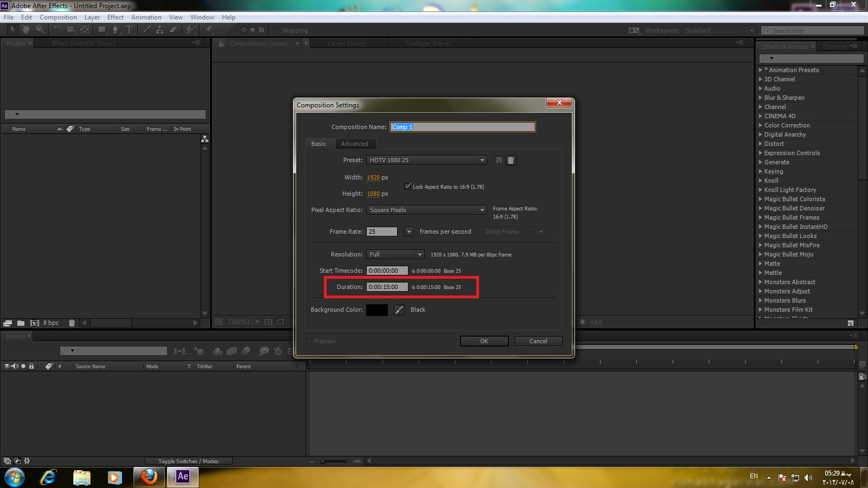Select the Pen tool
This screenshot has width=868, height=488.
pyautogui.click(x=115, y=30)
